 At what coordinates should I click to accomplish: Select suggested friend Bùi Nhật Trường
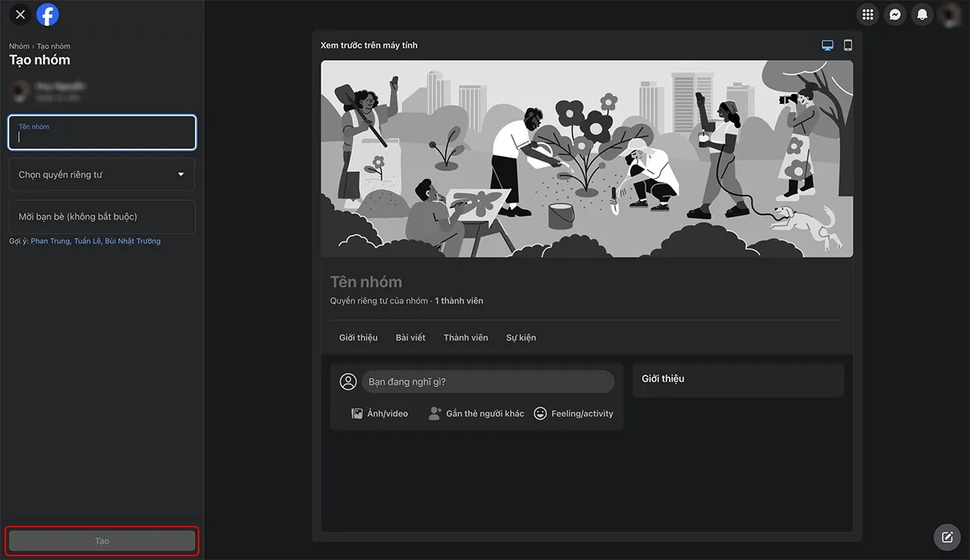133,241
